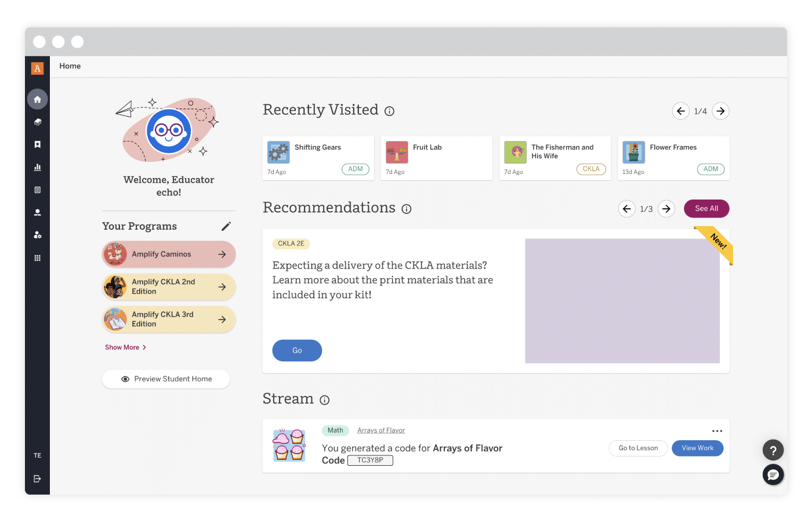Open the Amplify CKLA 3rd Edition program
The height and width of the screenshot is (522, 812).
(x=169, y=319)
